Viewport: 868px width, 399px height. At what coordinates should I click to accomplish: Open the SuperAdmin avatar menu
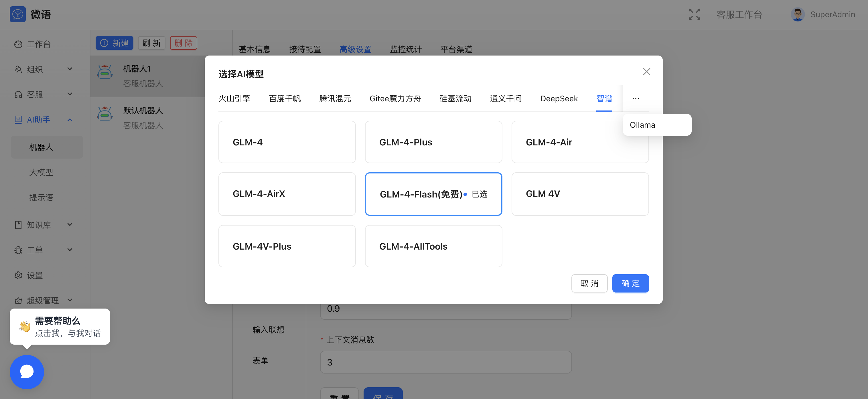click(x=797, y=14)
